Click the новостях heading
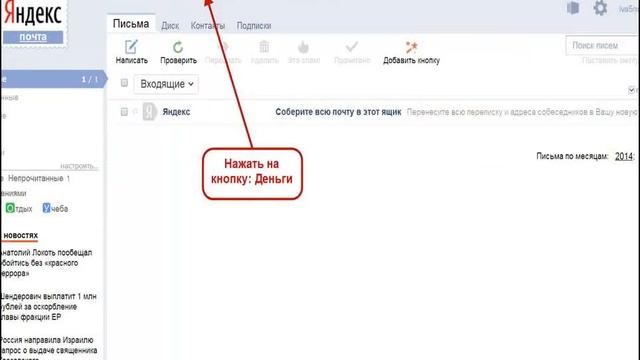 20,235
